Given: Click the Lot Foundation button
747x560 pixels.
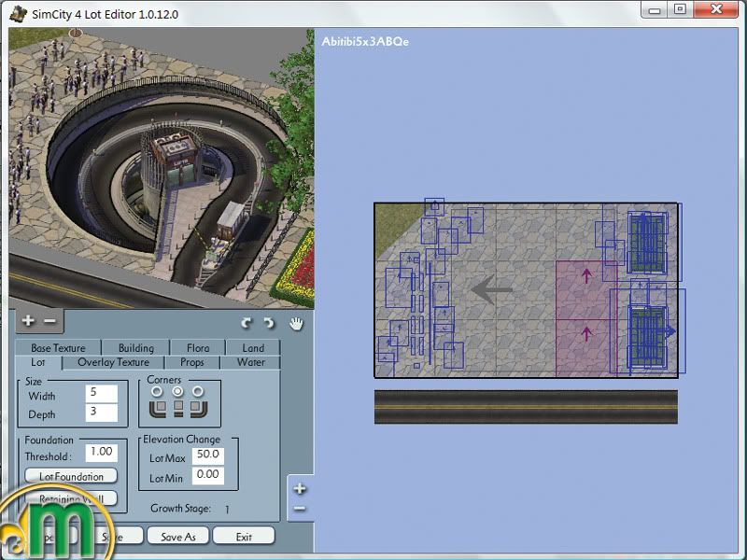Looking at the screenshot, I should point(71,476).
